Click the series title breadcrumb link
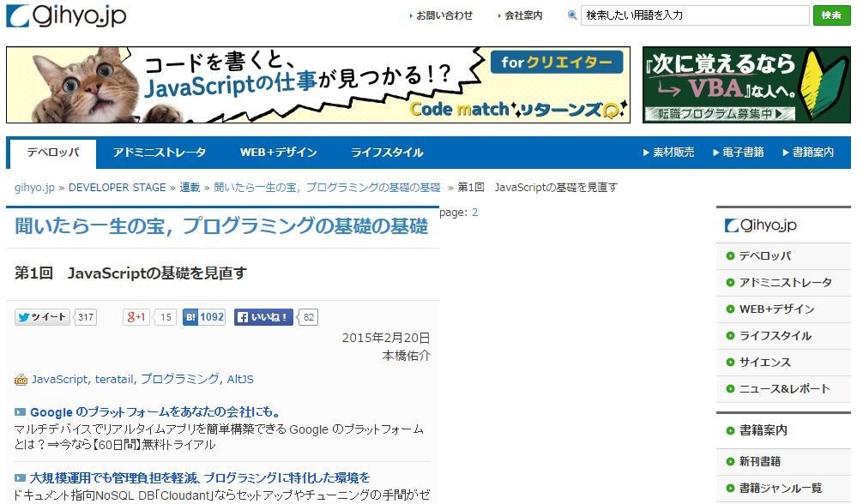The image size is (863, 504). pyautogui.click(x=327, y=188)
